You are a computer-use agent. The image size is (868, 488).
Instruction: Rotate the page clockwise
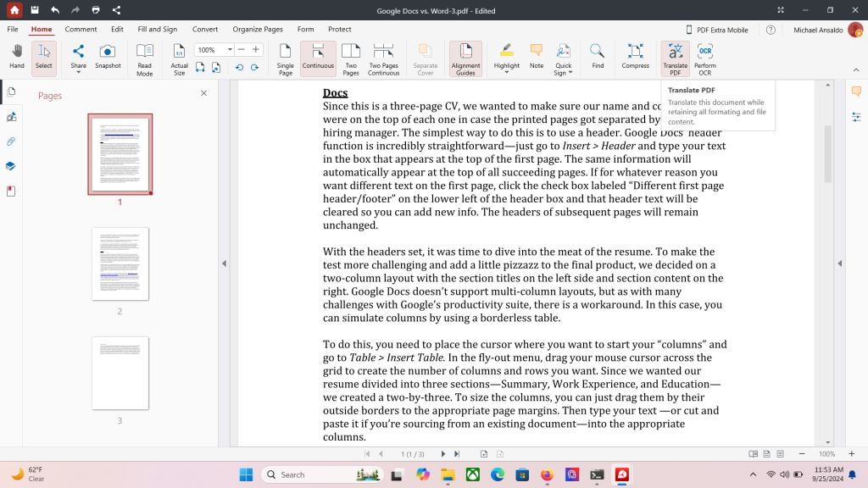[254, 68]
